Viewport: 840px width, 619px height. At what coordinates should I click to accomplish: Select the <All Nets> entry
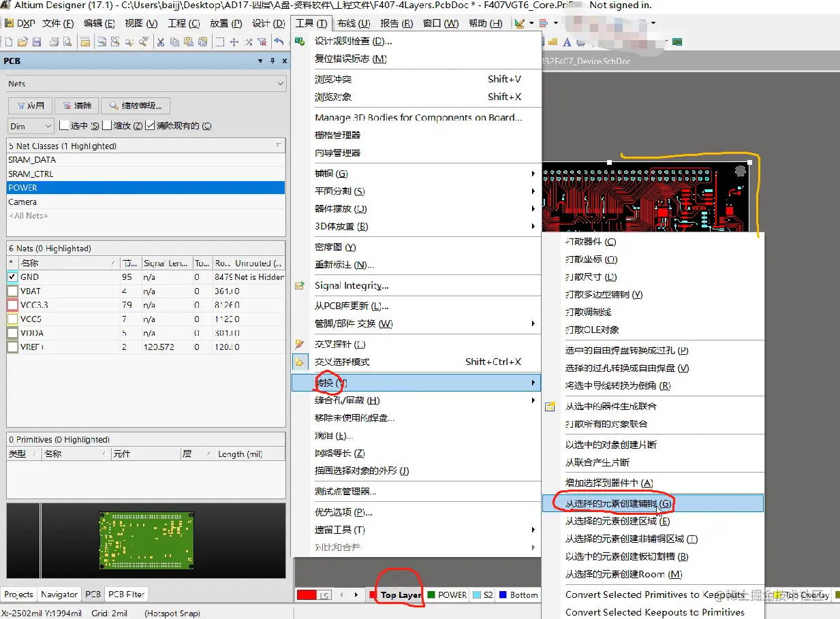[146, 216]
